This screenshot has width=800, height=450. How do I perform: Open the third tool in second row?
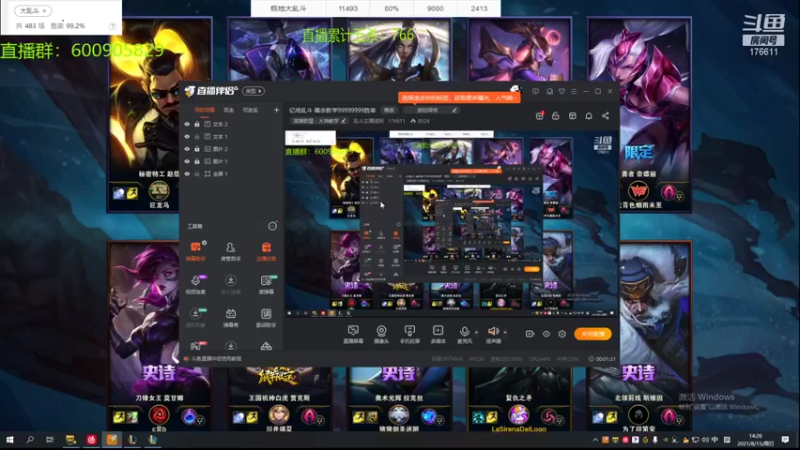coord(266,284)
